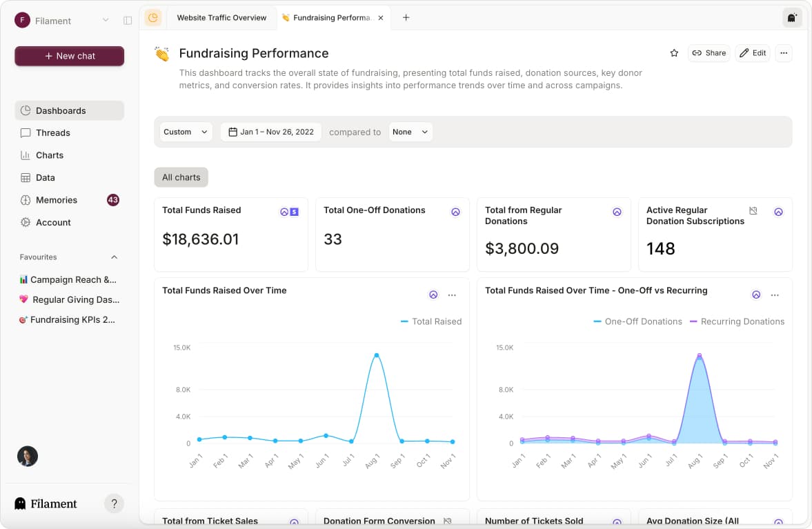
Task: Click the ghost notifications icon top right
Action: [791, 19]
